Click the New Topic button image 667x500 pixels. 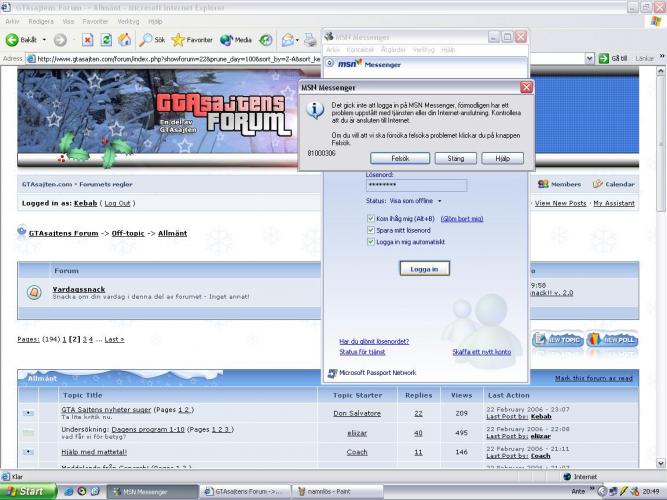pos(557,340)
